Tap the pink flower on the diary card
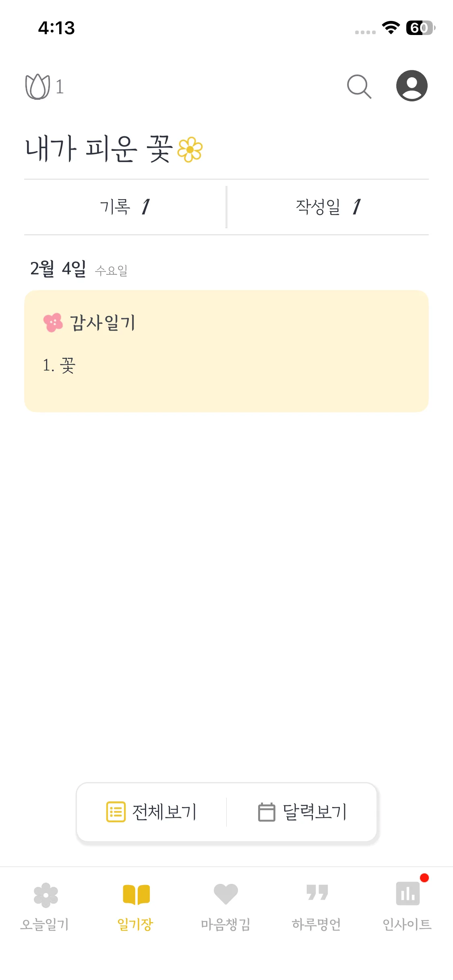453x980 pixels. (x=53, y=323)
